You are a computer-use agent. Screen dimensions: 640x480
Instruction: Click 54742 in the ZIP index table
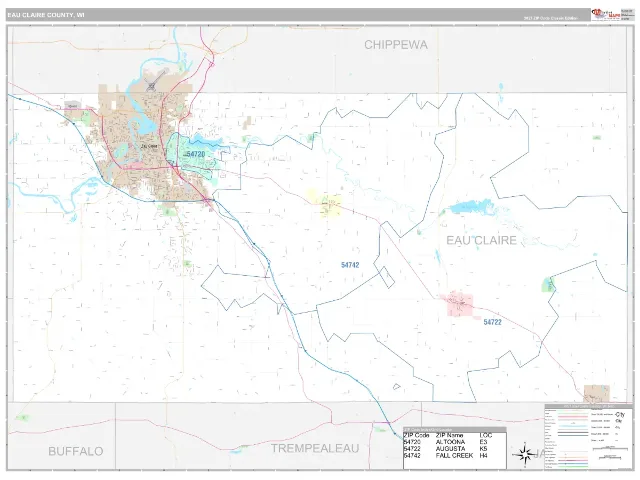412,456
